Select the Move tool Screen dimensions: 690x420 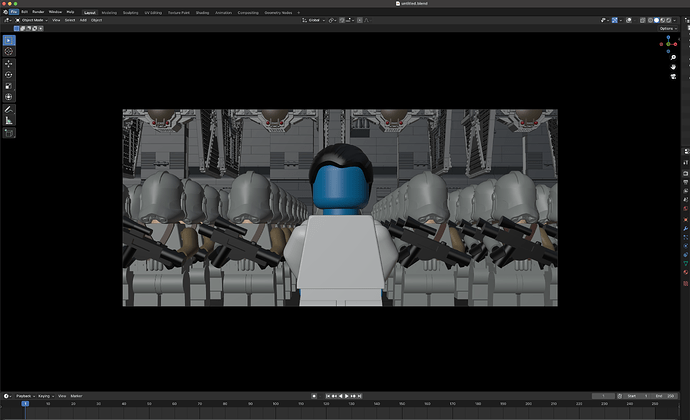(9, 64)
